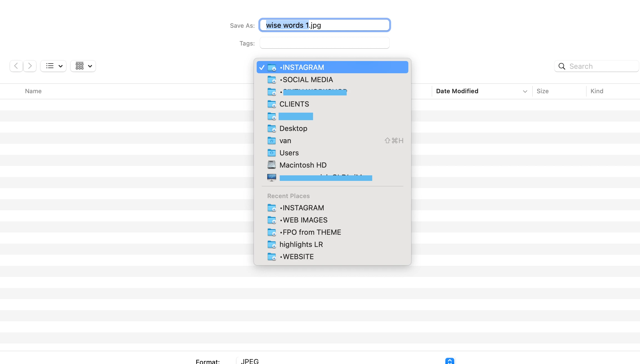Click the back navigation arrow
This screenshot has width=640, height=364.
coord(16,66)
